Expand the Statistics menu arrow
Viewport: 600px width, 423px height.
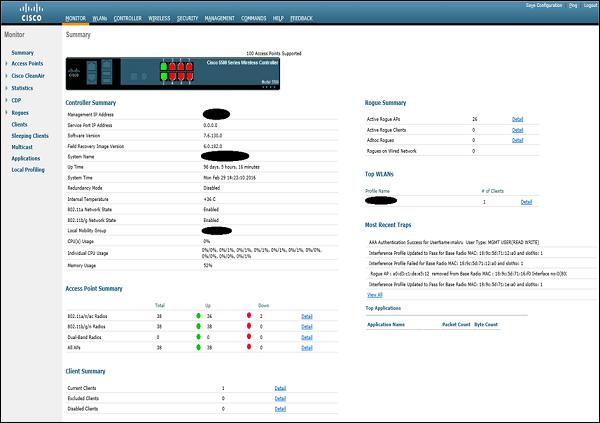coord(7,88)
